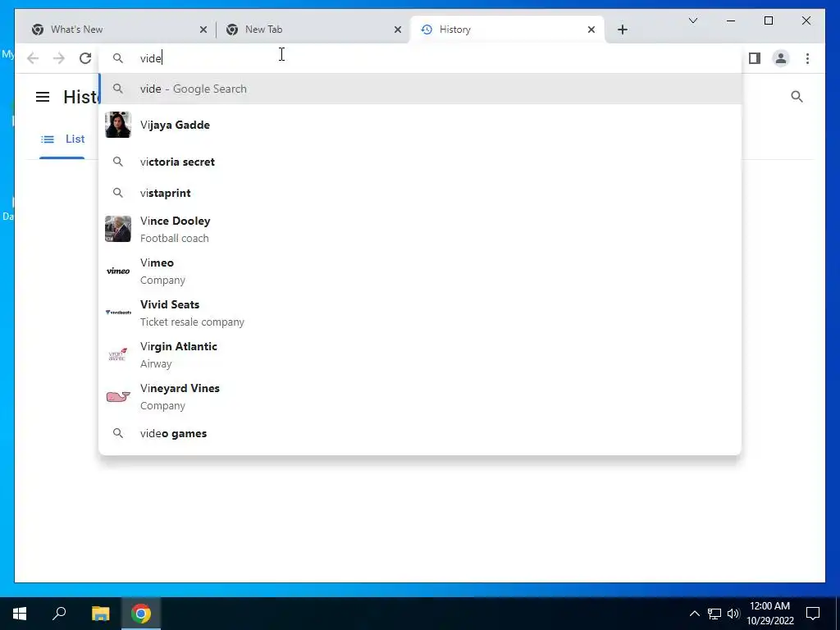Open Windows taskbar search

pyautogui.click(x=59, y=614)
